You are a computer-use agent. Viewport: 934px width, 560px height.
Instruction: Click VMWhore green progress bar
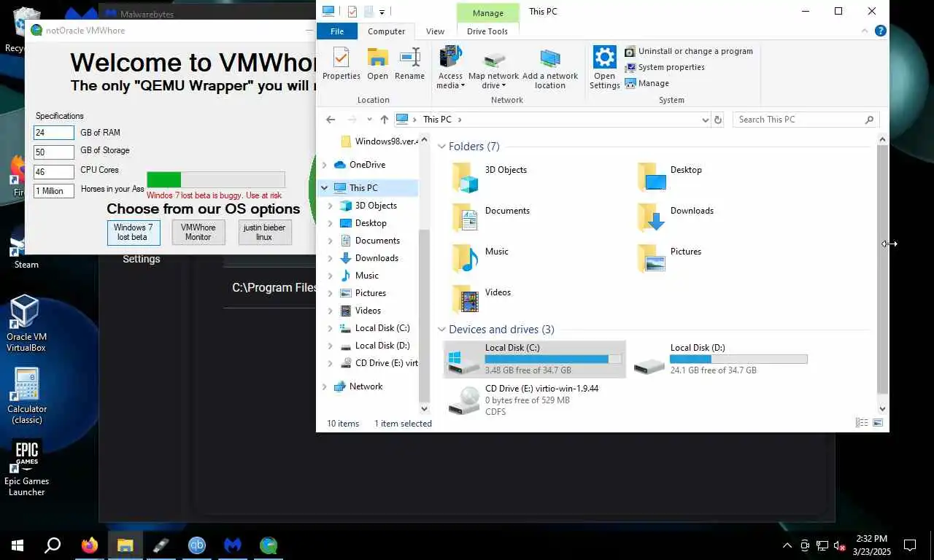point(216,180)
